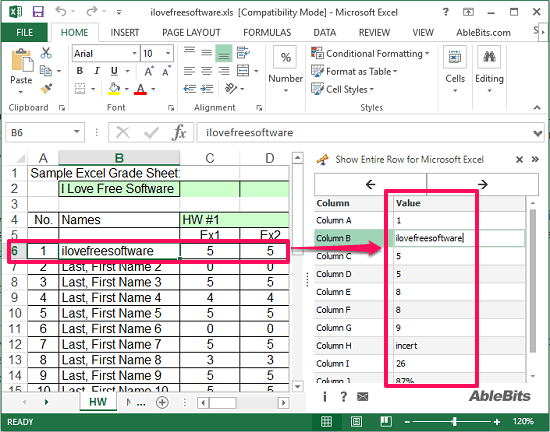Switch to the INSERT tab
The image size is (550, 432).
pos(125,33)
